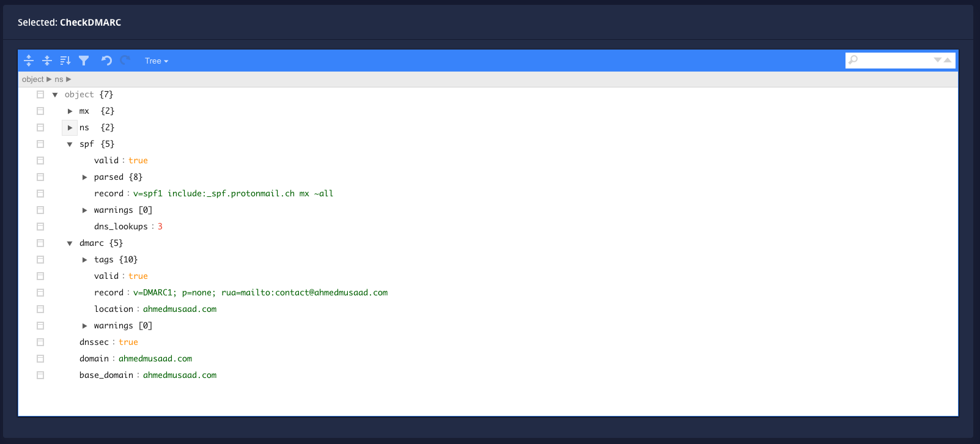Click the base_domain value ahmedmusaad.com
Viewport: 980px width, 444px height.
pyautogui.click(x=180, y=376)
